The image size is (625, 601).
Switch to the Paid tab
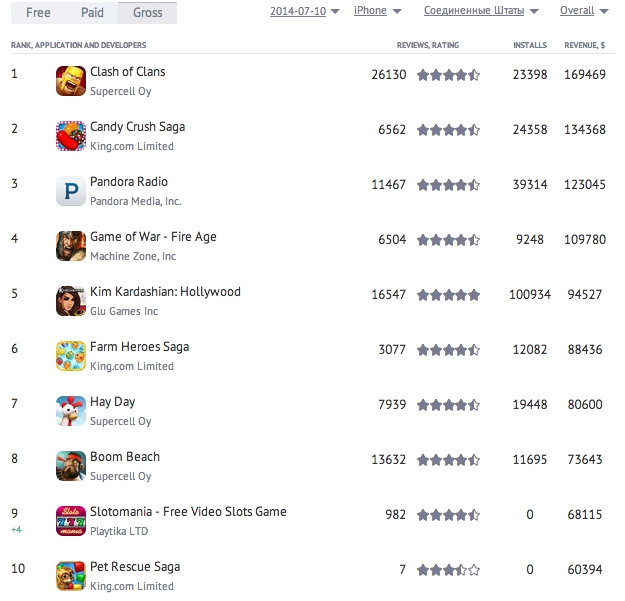(x=91, y=13)
